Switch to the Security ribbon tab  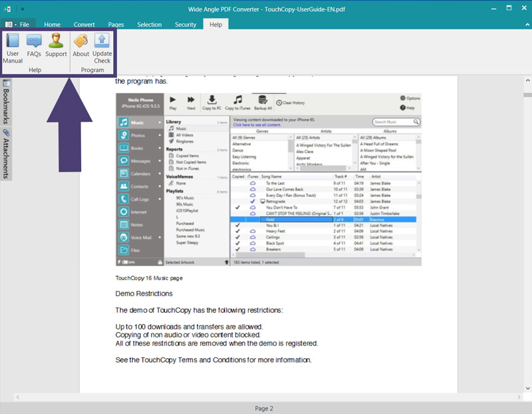[186, 25]
